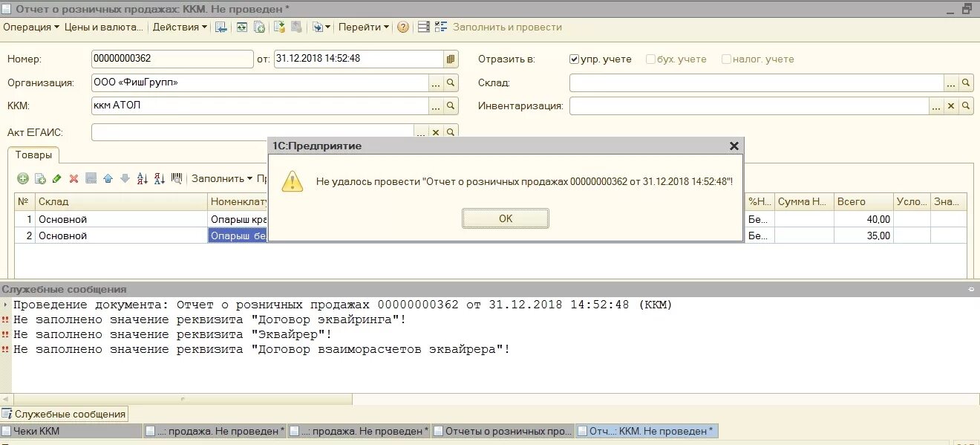Open selection list for ККМ field

(x=436, y=106)
